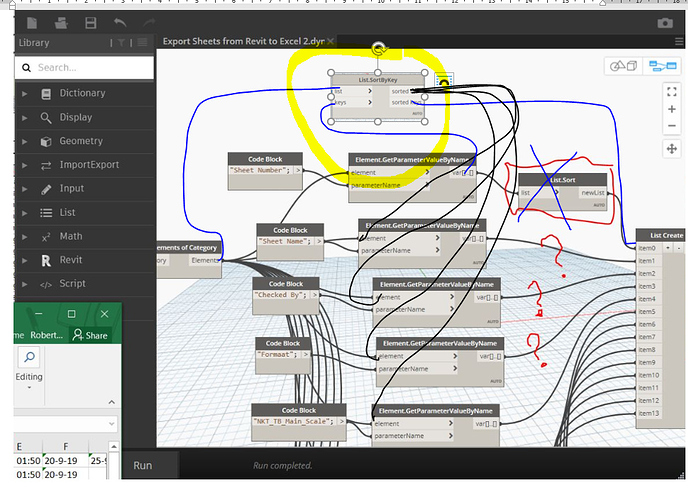The height and width of the screenshot is (500, 688).
Task: Click the Zoom to Fit icon
Action: (671, 92)
